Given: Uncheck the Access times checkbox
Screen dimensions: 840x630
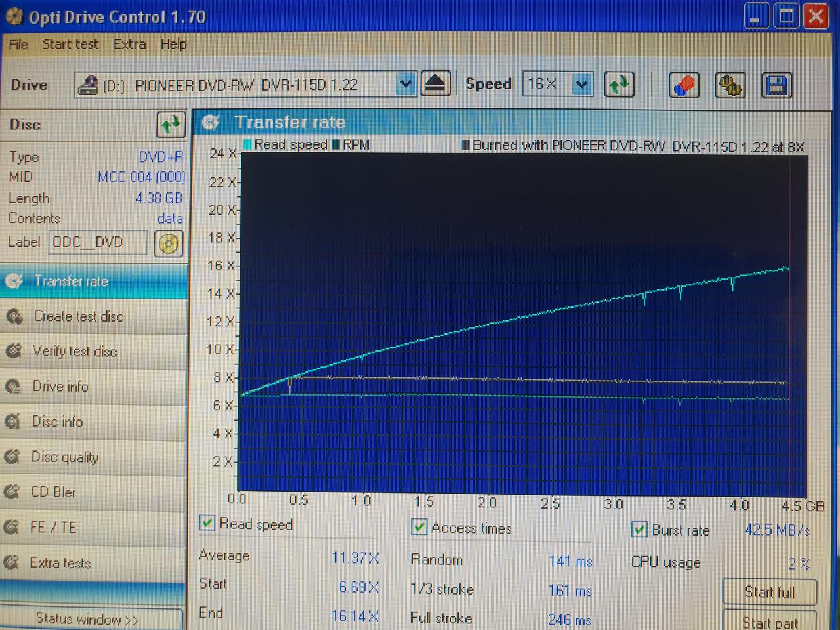Looking at the screenshot, I should pos(419,526).
